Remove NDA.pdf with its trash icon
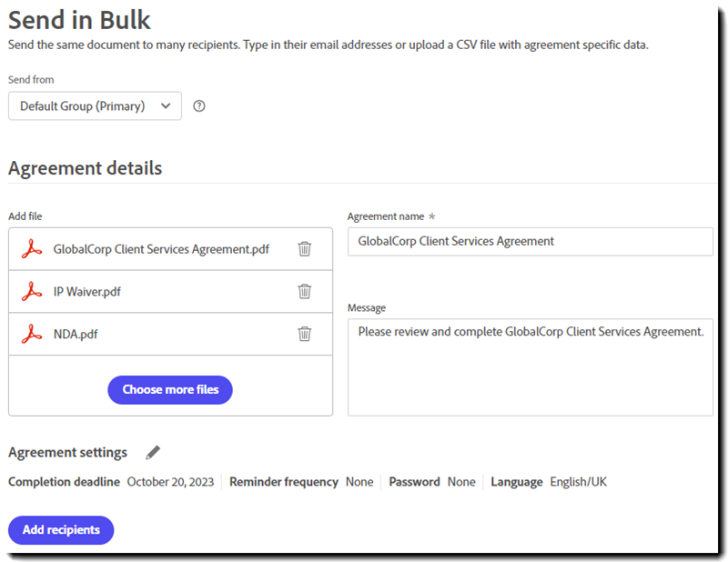This screenshot has height=562, width=728. click(x=305, y=334)
